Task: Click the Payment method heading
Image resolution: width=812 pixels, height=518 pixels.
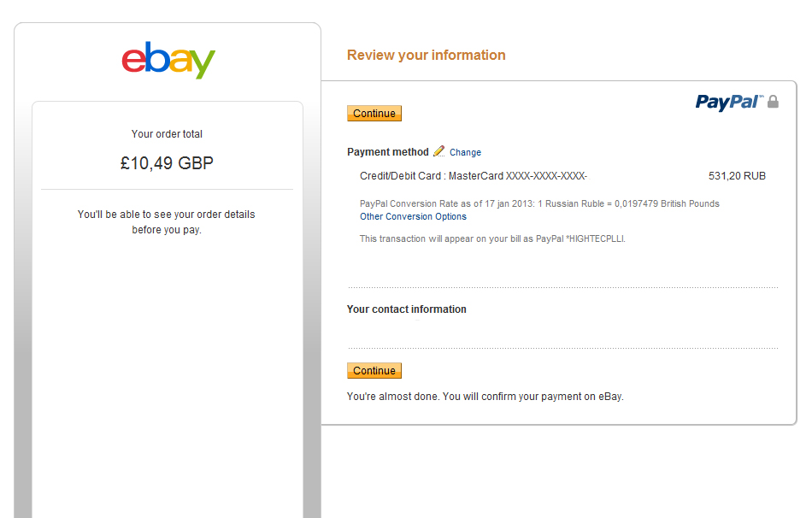Action: point(388,152)
